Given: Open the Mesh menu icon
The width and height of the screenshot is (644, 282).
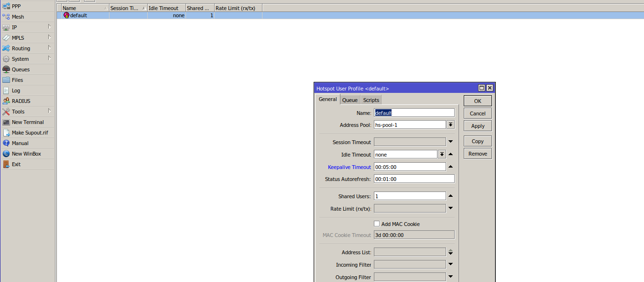Looking at the screenshot, I should pos(6,17).
